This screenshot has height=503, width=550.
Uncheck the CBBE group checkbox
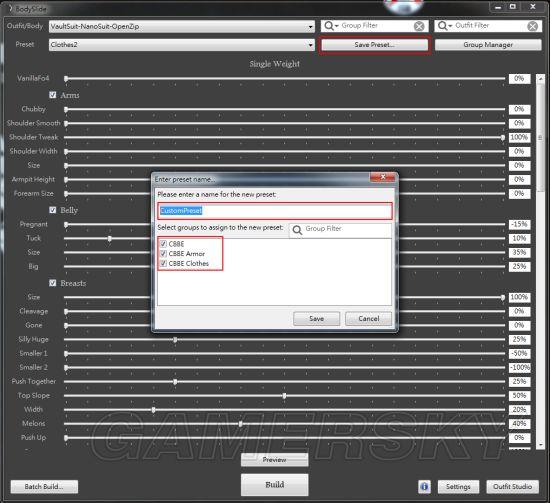click(x=163, y=244)
